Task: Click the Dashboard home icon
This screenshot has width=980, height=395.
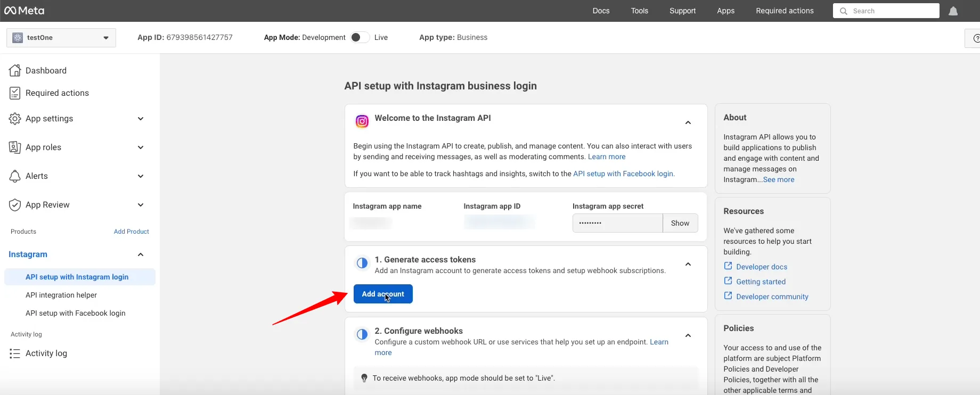Action: 15,70
